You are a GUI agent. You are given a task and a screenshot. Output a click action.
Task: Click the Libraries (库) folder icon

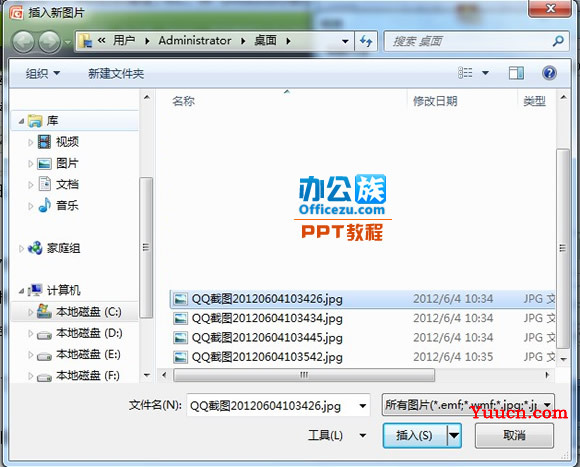click(x=35, y=121)
